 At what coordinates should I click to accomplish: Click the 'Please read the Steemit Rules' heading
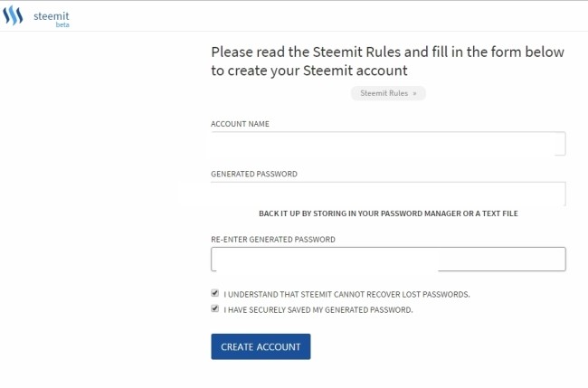[x=387, y=52]
